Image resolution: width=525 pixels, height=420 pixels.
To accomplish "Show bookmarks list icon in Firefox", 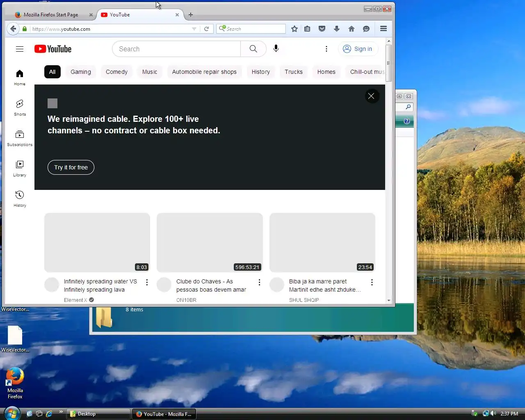I will click(307, 29).
